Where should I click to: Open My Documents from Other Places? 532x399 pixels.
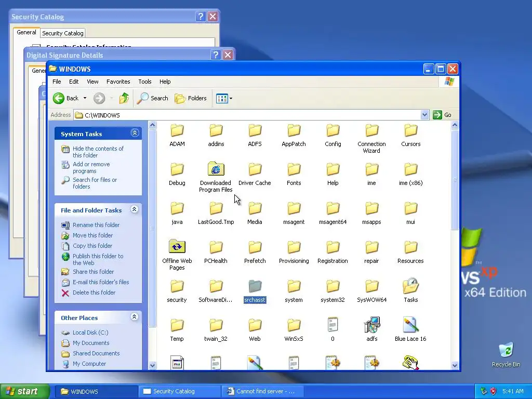click(x=91, y=343)
